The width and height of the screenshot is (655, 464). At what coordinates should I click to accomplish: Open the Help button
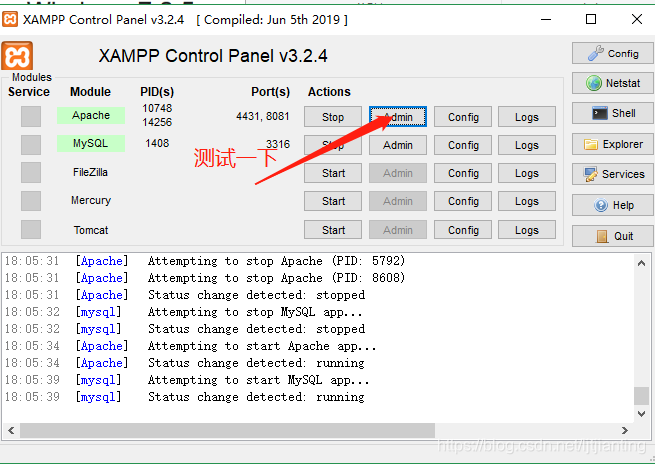(612, 205)
